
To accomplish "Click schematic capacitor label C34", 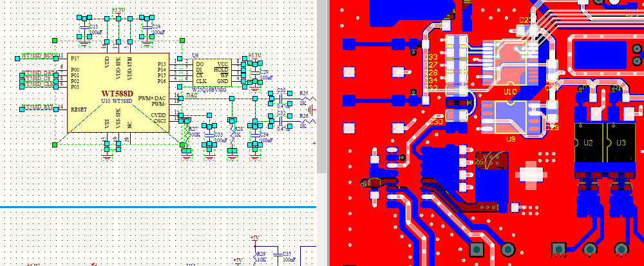I will point(264,134).
